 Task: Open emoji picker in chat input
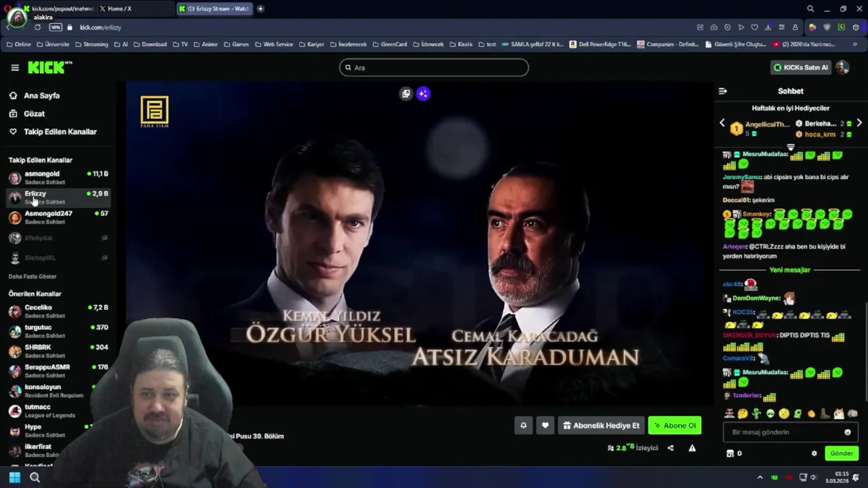tap(848, 432)
